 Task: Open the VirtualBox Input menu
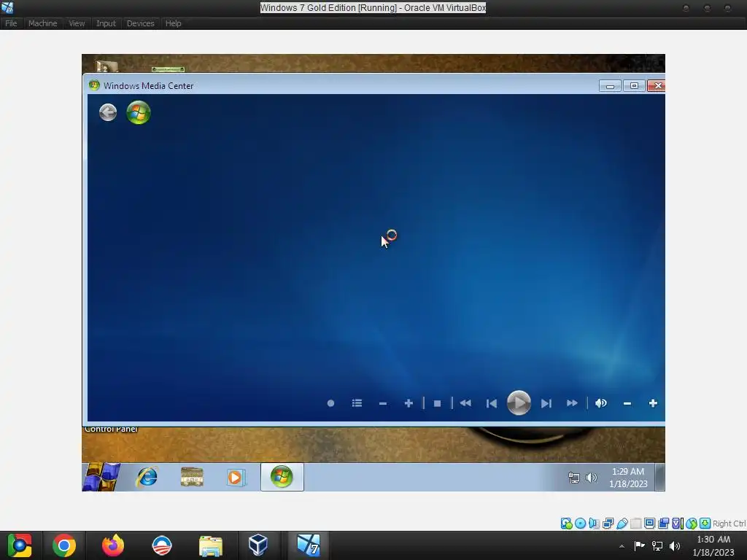coord(106,23)
